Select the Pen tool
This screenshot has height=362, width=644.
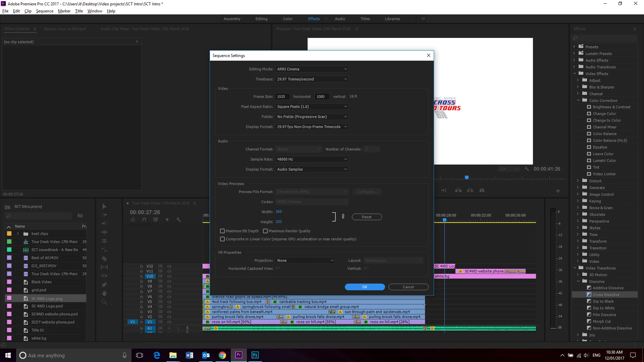pos(104,285)
